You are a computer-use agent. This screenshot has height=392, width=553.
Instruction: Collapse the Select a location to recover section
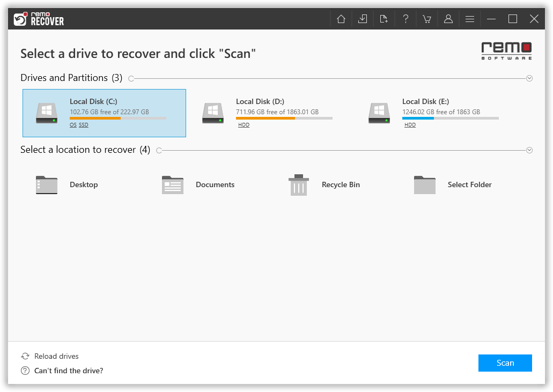[x=529, y=150]
